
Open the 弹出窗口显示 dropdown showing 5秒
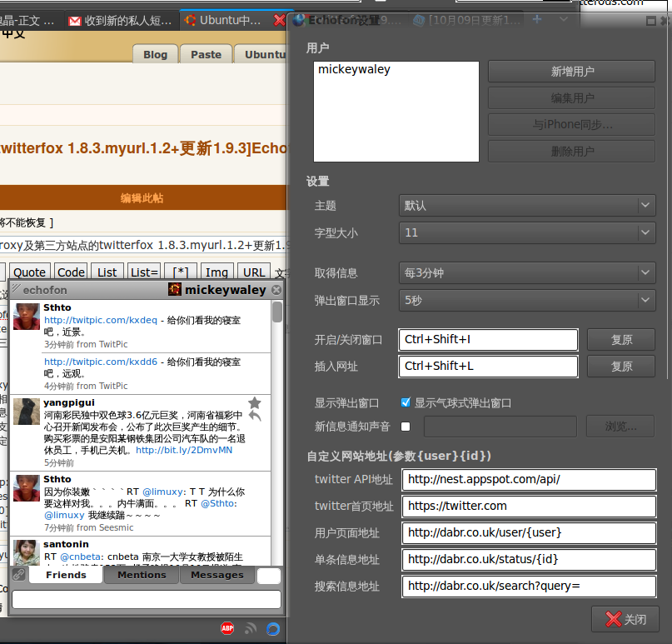click(x=527, y=300)
